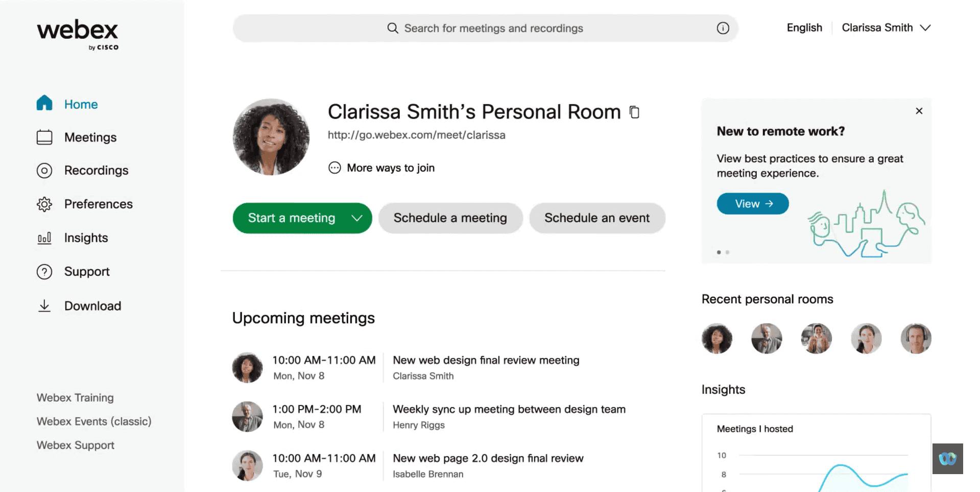Click the Upcoming meetings heading
This screenshot has width=980, height=492.
pos(303,318)
